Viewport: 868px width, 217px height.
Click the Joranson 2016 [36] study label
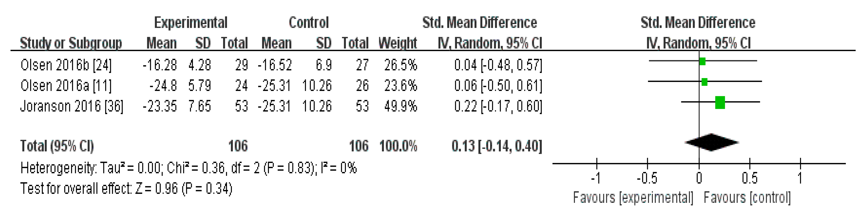[72, 106]
